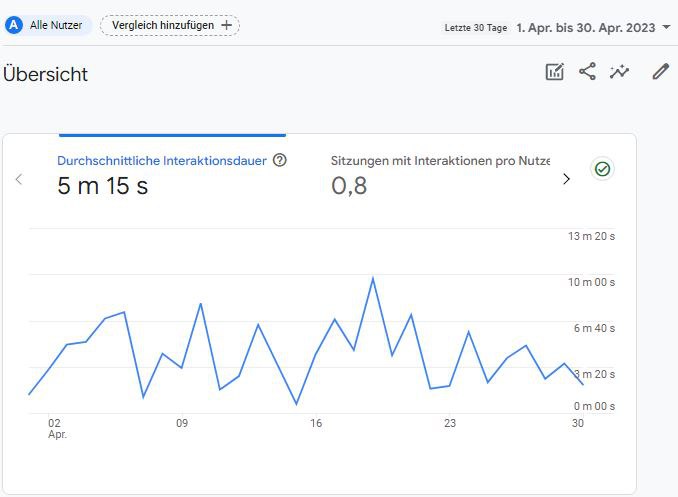The image size is (678, 497).
Task: Click the date range 1. Apr. bis 30. Apr. 2023
Action: click(x=585, y=27)
